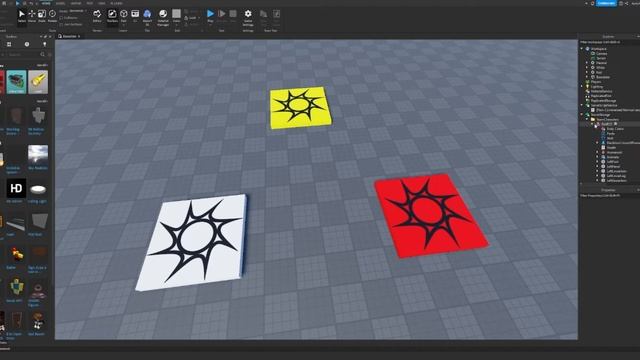
Task: Click the Properties filter field
Action: point(608,196)
